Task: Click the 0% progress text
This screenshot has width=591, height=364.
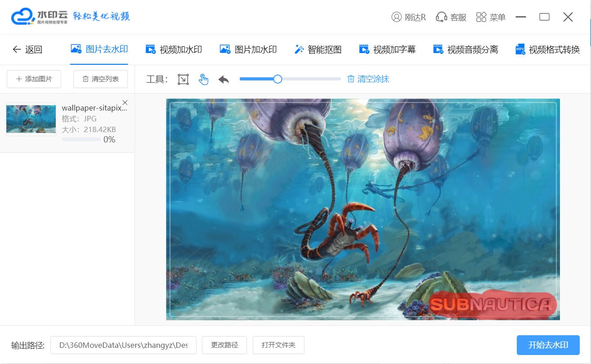Action: pyautogui.click(x=109, y=140)
